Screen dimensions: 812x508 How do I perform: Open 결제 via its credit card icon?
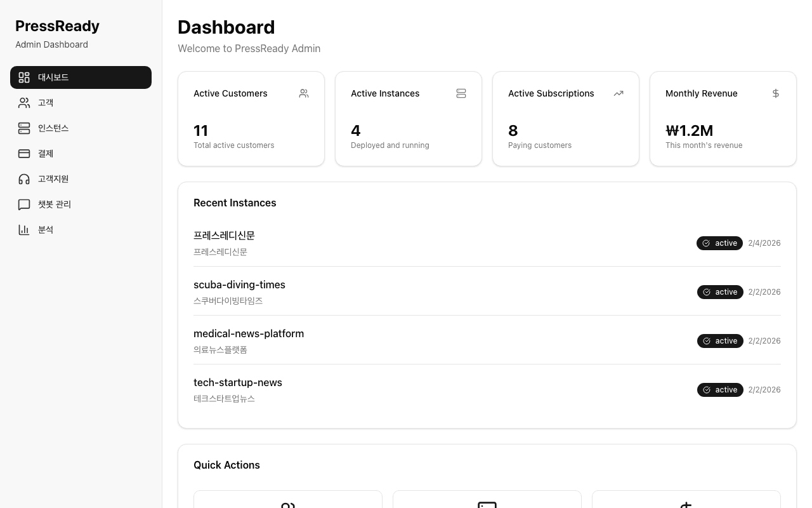click(24, 154)
